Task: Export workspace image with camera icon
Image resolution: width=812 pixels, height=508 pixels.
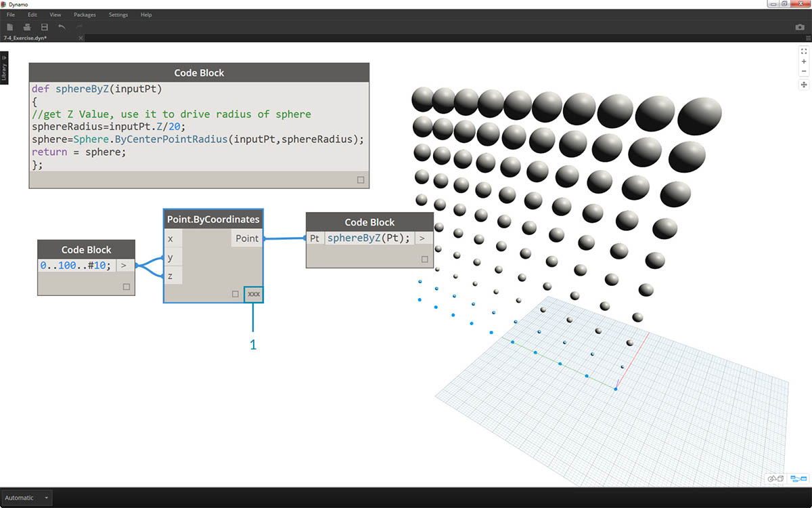Action: click(800, 27)
